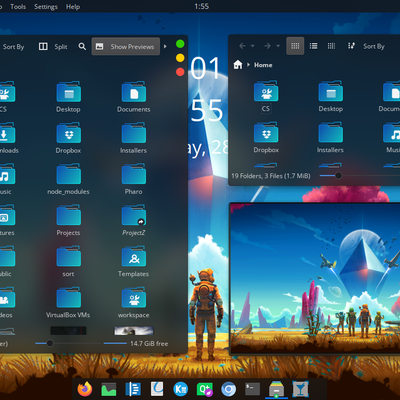Launch Chromium from the dock
Screen dimensions: 400x400
click(x=229, y=389)
